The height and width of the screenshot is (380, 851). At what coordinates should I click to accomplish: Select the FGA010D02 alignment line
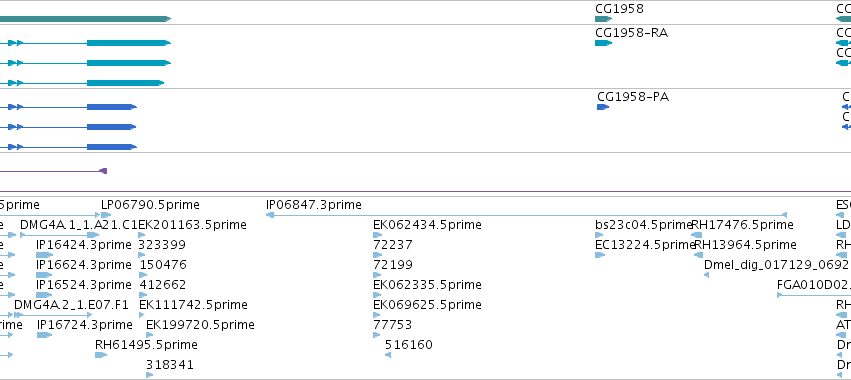[x=814, y=295]
